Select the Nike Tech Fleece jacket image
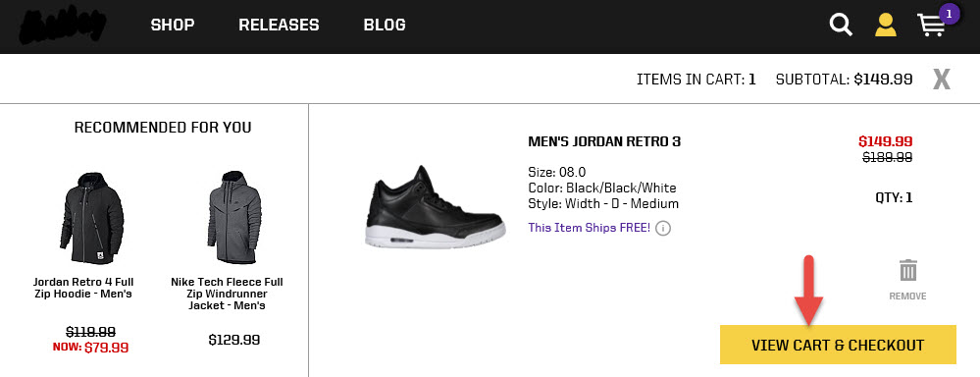Image resolution: width=980 pixels, height=377 pixels. coord(233,216)
